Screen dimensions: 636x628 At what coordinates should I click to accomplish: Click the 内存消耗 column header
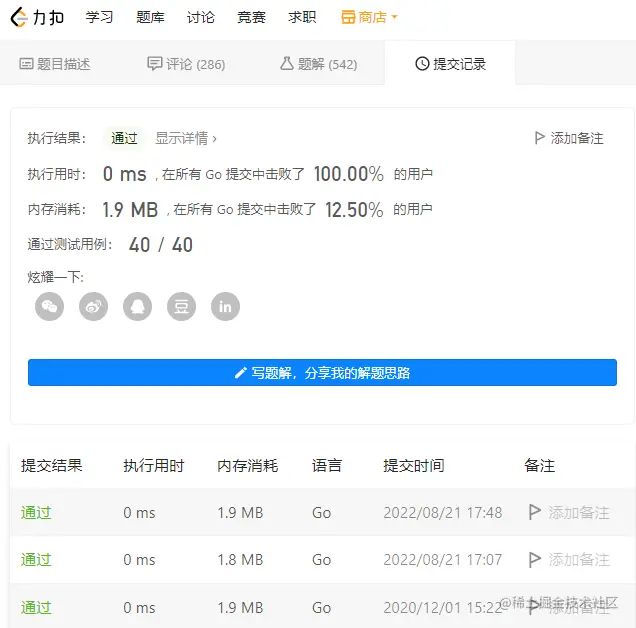(x=247, y=465)
